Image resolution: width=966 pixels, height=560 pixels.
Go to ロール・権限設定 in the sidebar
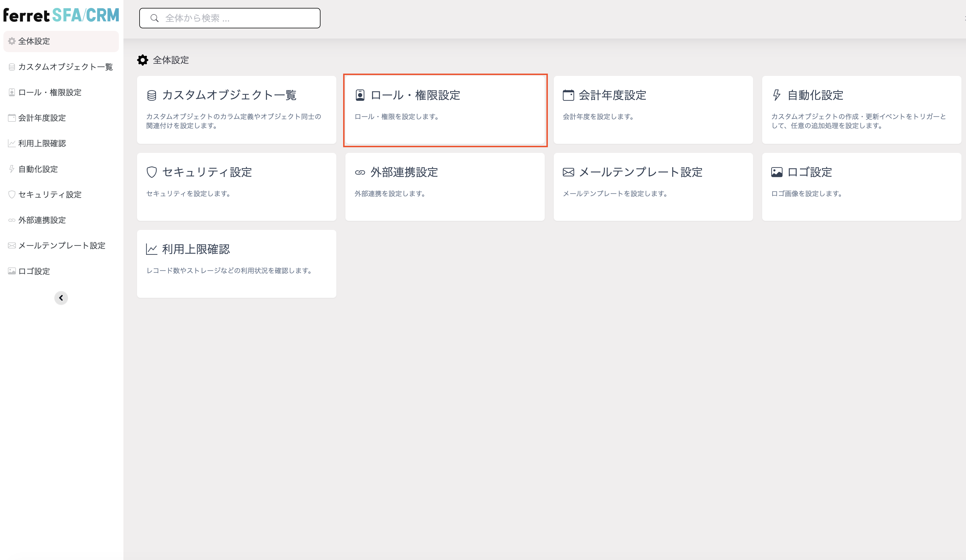click(x=61, y=92)
